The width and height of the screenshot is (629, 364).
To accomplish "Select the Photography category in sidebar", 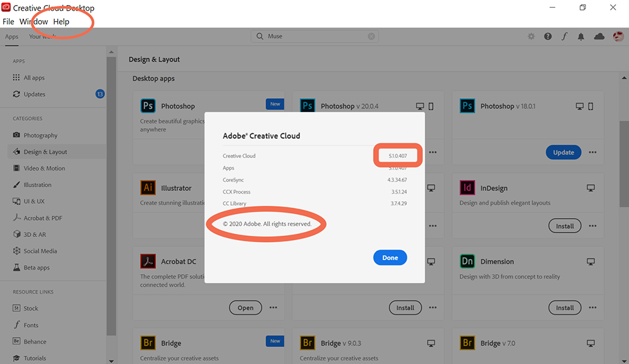I will (38, 135).
